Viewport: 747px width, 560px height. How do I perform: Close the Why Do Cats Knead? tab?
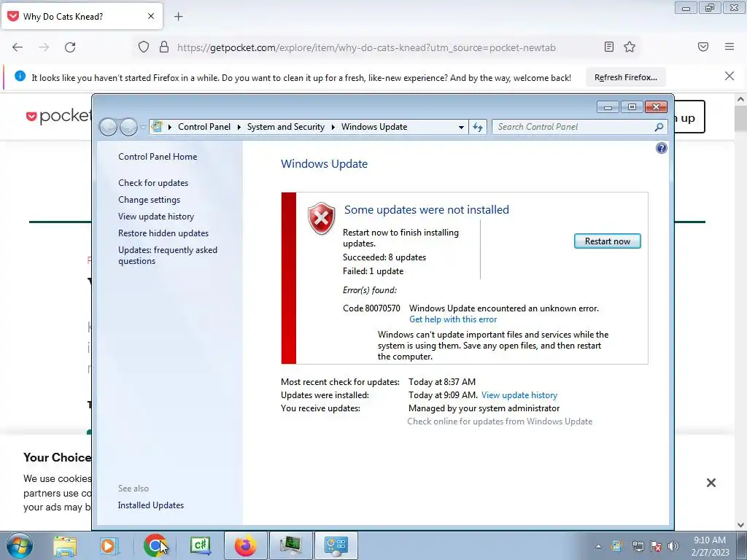(x=150, y=16)
